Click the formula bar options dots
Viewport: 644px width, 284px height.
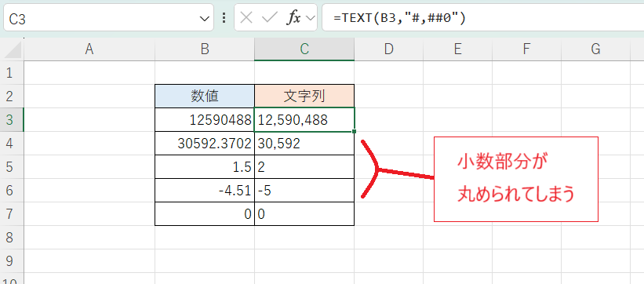(224, 18)
